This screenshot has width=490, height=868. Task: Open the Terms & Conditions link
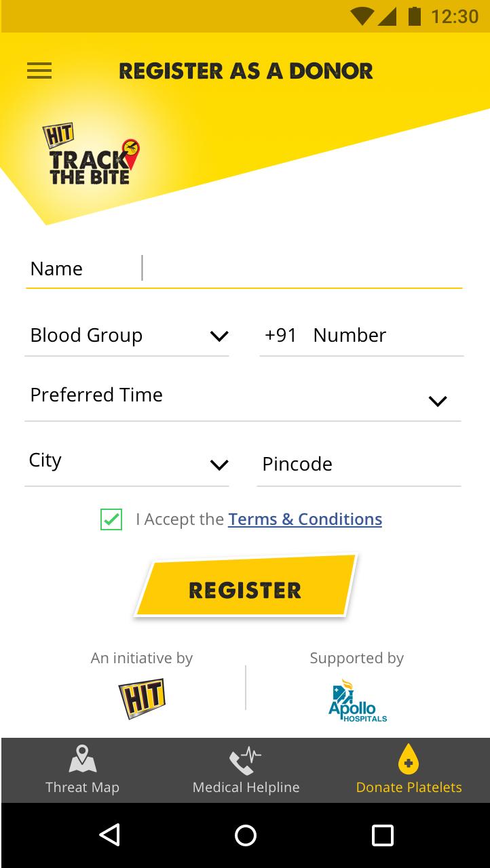click(x=305, y=519)
